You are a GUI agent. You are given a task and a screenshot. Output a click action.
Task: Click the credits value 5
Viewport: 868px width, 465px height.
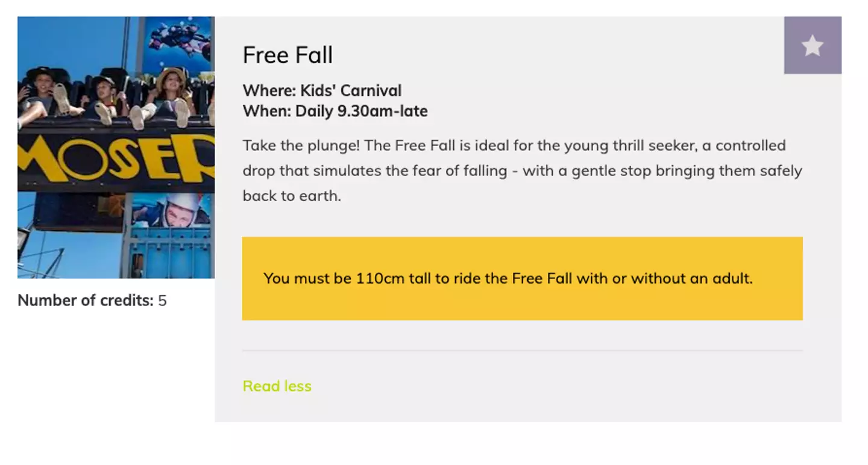(162, 301)
